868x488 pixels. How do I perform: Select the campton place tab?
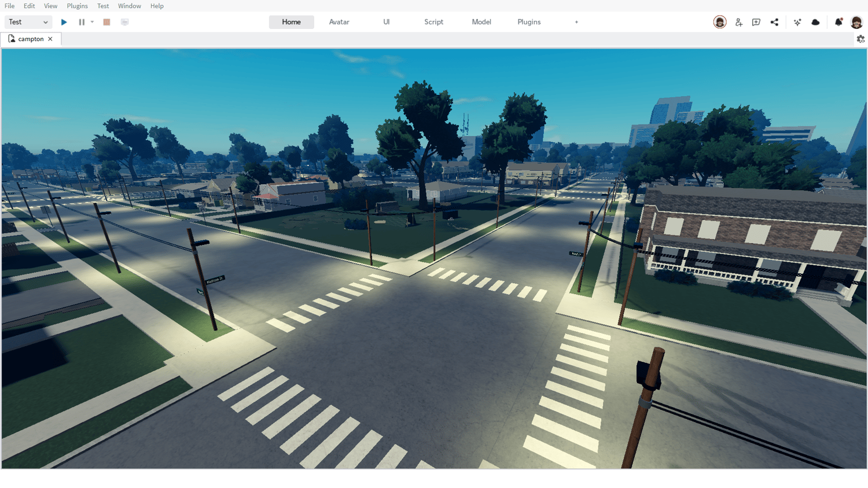(x=31, y=38)
